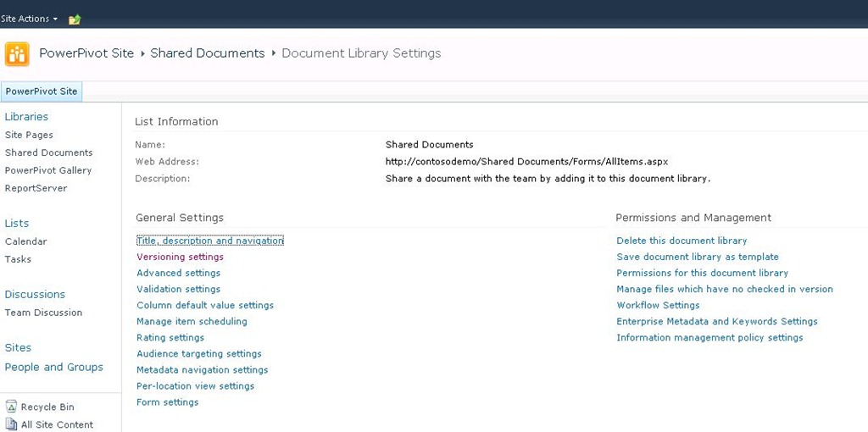Open Audience targeting settings
The width and height of the screenshot is (868, 432).
(x=198, y=353)
